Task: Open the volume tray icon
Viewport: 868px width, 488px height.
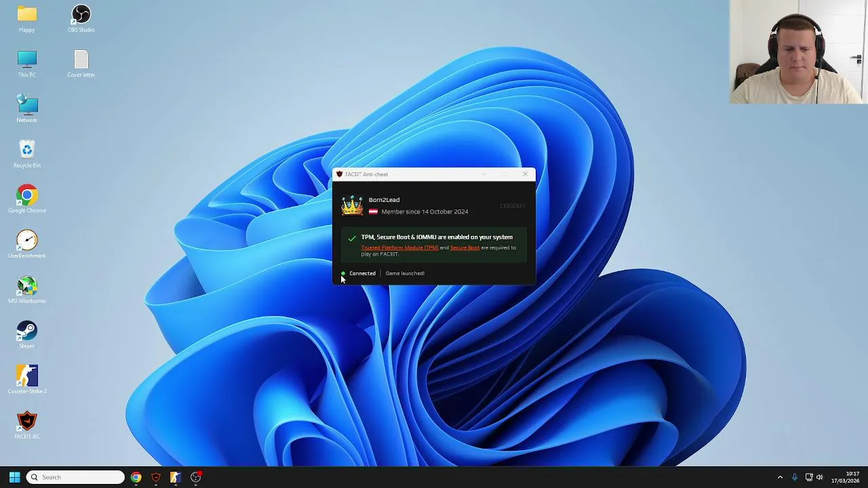Action: (820, 477)
